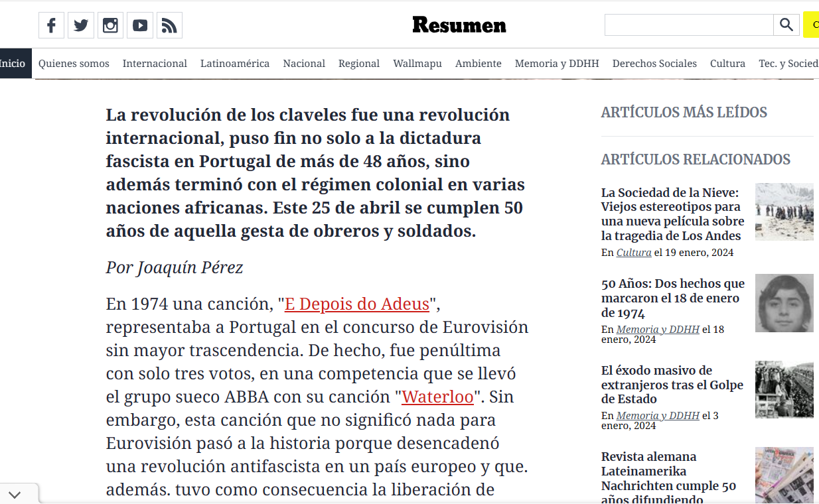Open the Revista alemana Lateinamerika Nachrichten article
Viewport: 819px width, 504px height.
coord(669,478)
